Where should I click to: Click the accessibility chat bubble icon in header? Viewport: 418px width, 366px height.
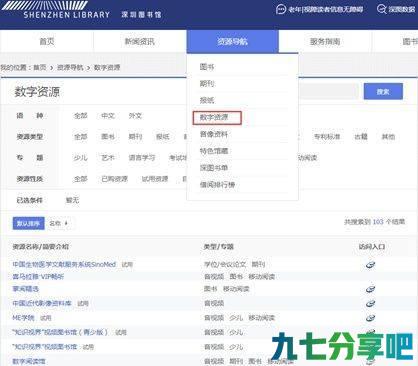point(281,9)
